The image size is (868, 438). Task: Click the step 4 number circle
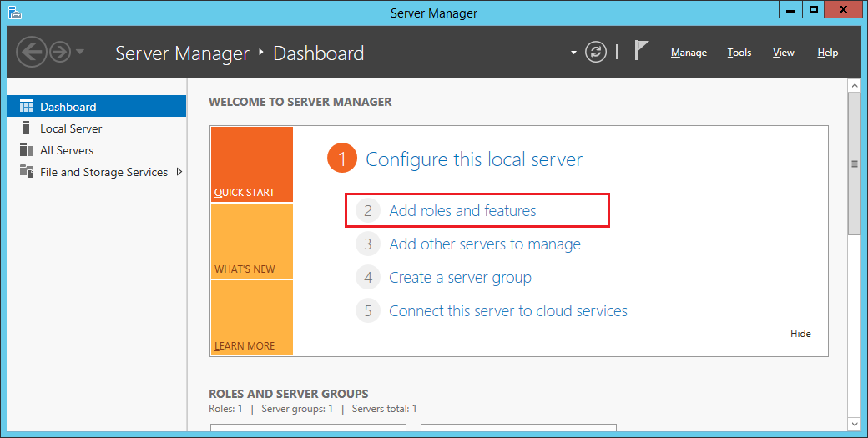click(368, 277)
